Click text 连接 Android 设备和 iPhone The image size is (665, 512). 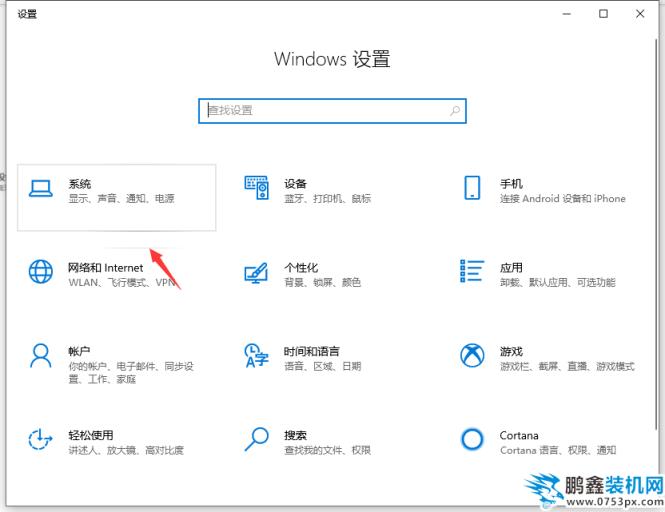(x=563, y=199)
